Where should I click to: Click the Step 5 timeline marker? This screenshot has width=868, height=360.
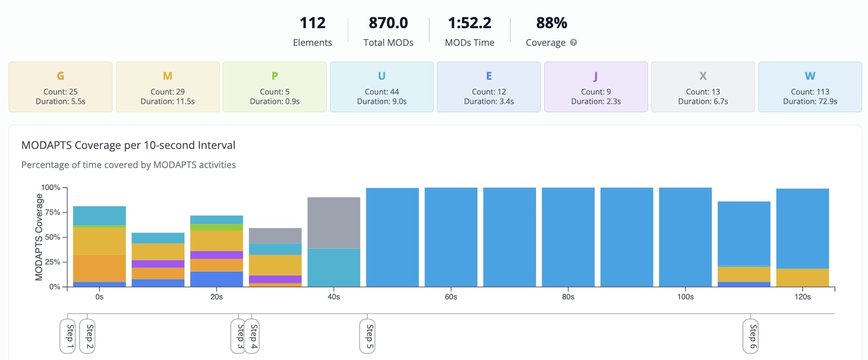(x=367, y=337)
